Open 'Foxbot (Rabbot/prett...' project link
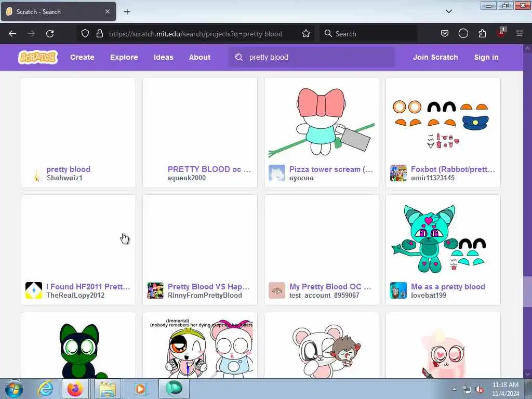Screen dimensions: 532x399 click(x=453, y=169)
